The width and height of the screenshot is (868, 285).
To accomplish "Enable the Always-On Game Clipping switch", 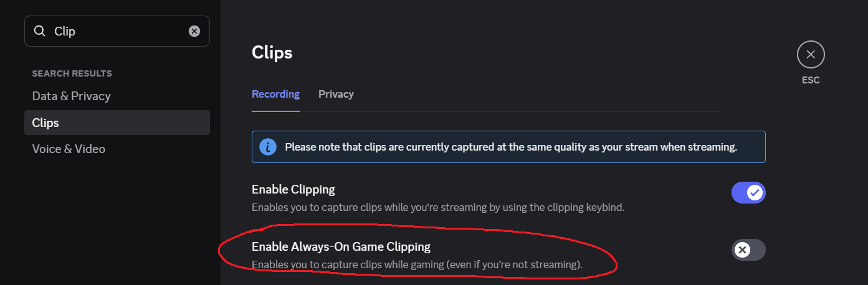I will (748, 250).
